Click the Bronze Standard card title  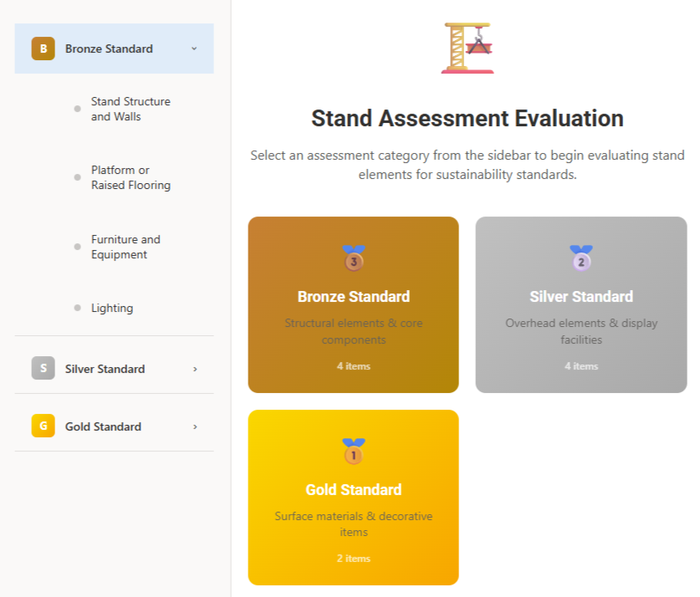coord(354,297)
